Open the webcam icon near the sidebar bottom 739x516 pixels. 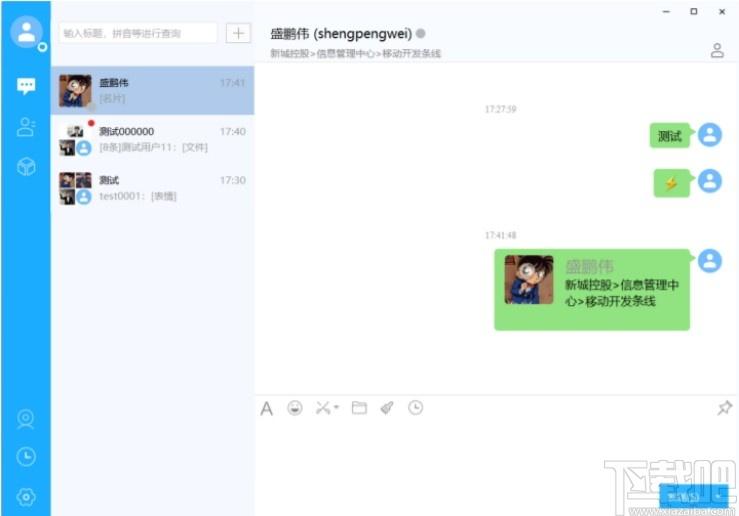26,419
